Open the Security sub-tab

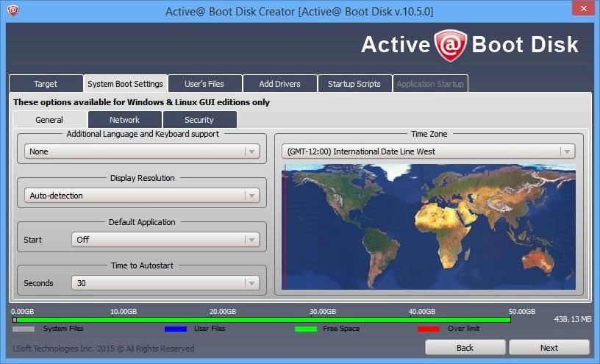(x=199, y=120)
